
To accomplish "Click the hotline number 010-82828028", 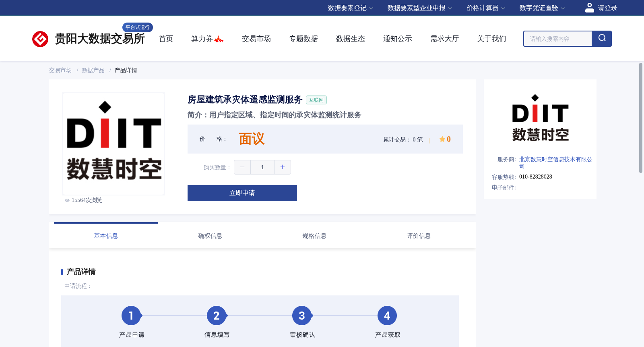I will [x=536, y=177].
